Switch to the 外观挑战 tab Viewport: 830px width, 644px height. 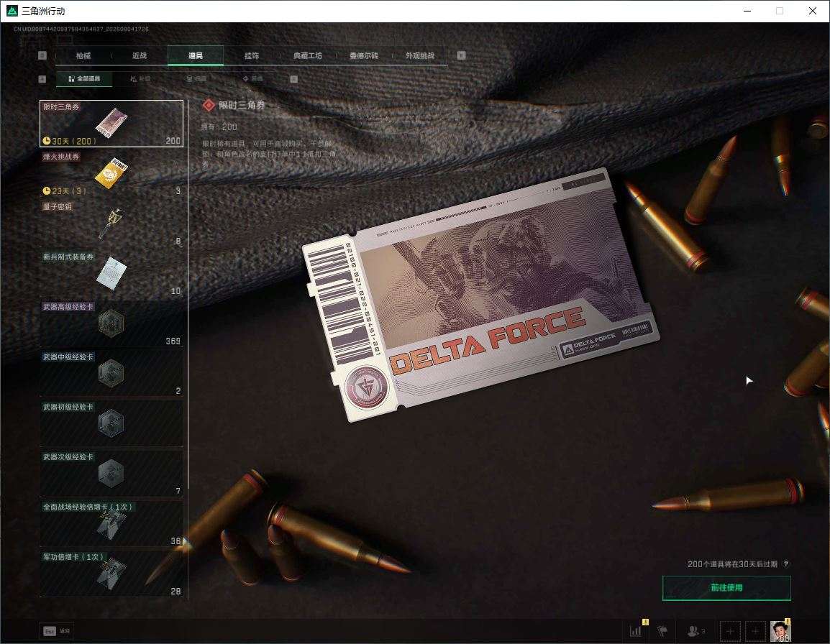coord(420,55)
